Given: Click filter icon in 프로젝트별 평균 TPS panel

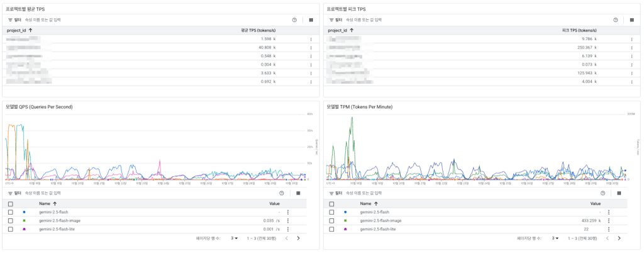Looking at the screenshot, I should 10,20.
